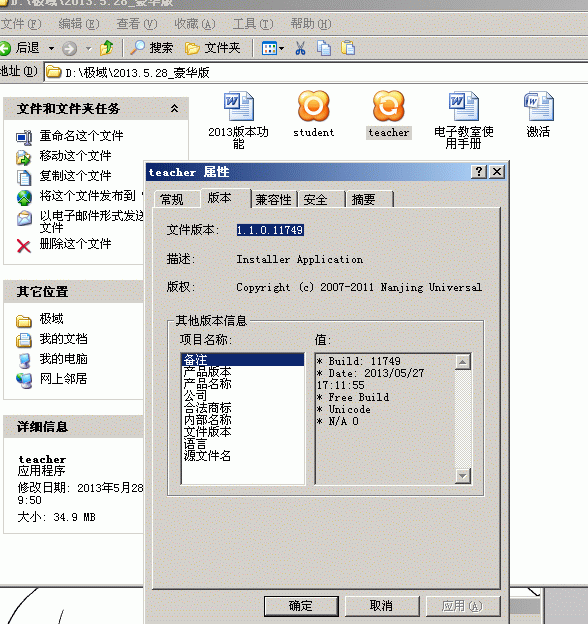Collapse the 文件和文件夹任务 panel
This screenshot has height=624, width=588.
point(174,108)
